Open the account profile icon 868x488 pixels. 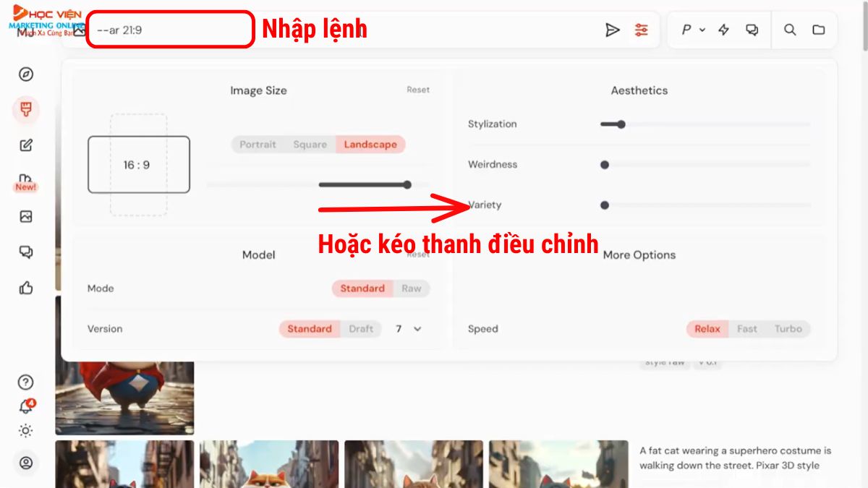tap(26, 463)
